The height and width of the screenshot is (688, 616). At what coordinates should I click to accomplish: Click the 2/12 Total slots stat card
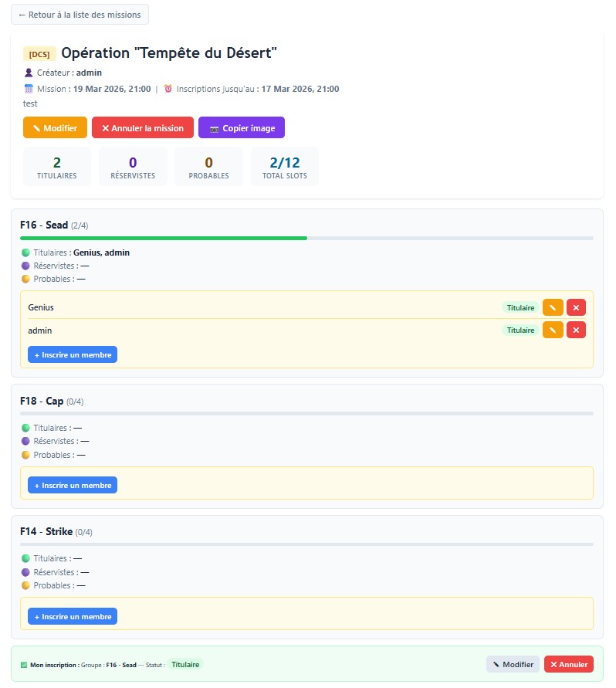click(285, 167)
